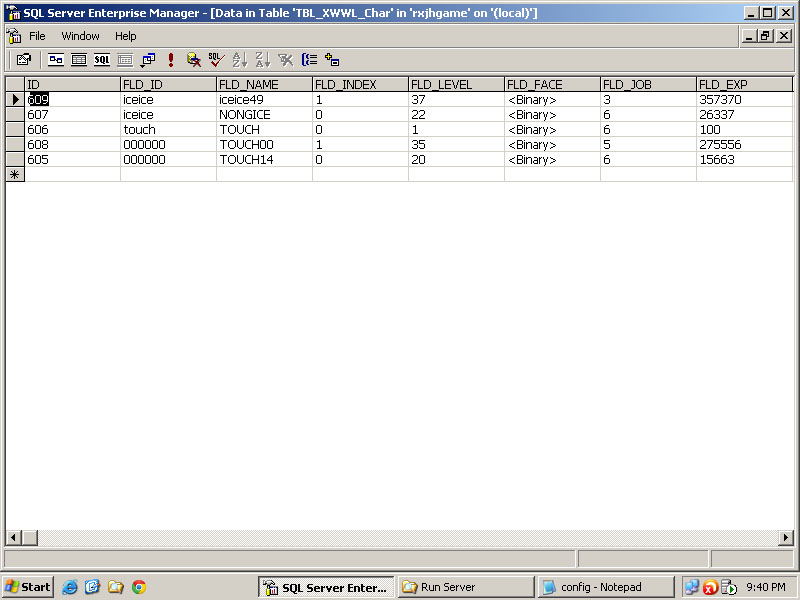The width and height of the screenshot is (800, 600).
Task: Switch to the config - Notepad taskbar window
Action: click(x=605, y=587)
